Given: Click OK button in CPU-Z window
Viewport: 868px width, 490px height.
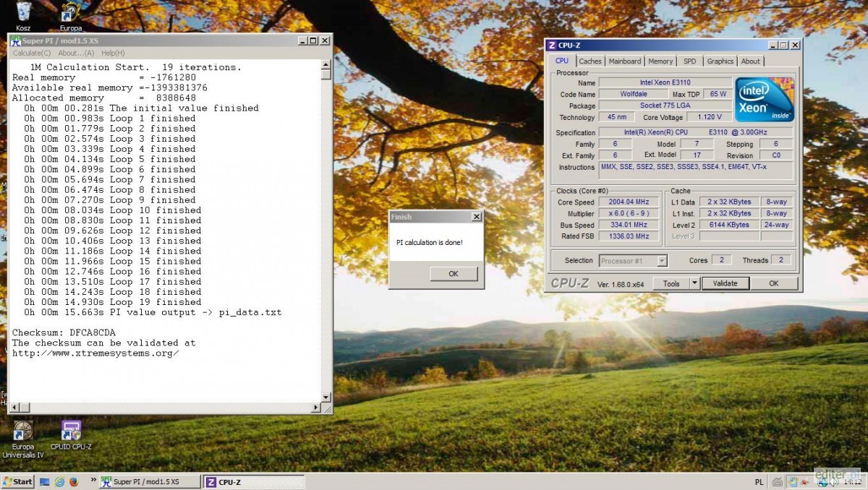Looking at the screenshot, I should [x=774, y=283].
